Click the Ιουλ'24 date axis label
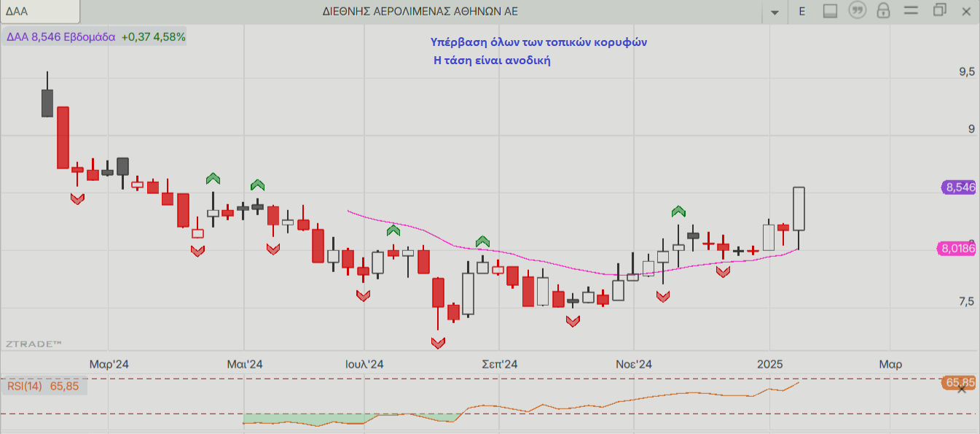The width and height of the screenshot is (980, 434). point(364,363)
